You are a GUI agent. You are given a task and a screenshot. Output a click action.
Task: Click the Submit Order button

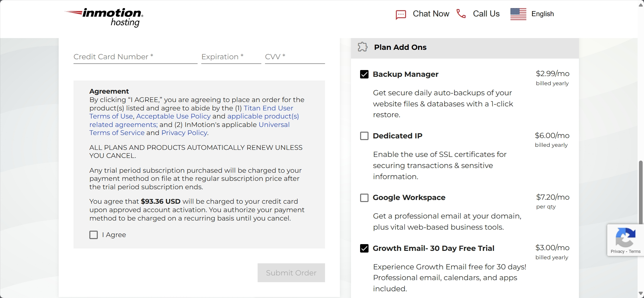[291, 273]
